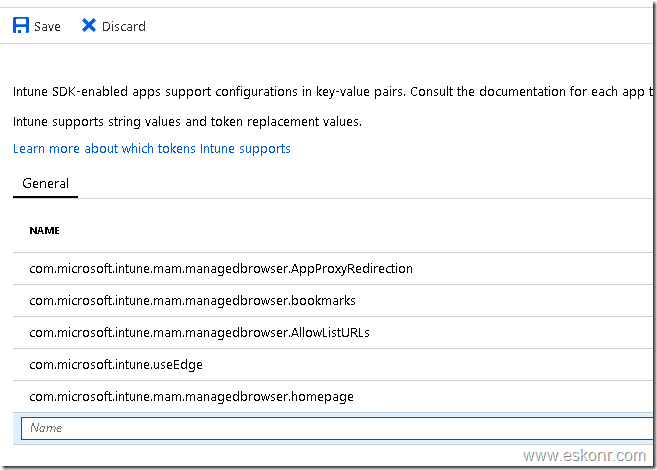Click the Discard X icon
The height and width of the screenshot is (470, 657).
click(89, 26)
